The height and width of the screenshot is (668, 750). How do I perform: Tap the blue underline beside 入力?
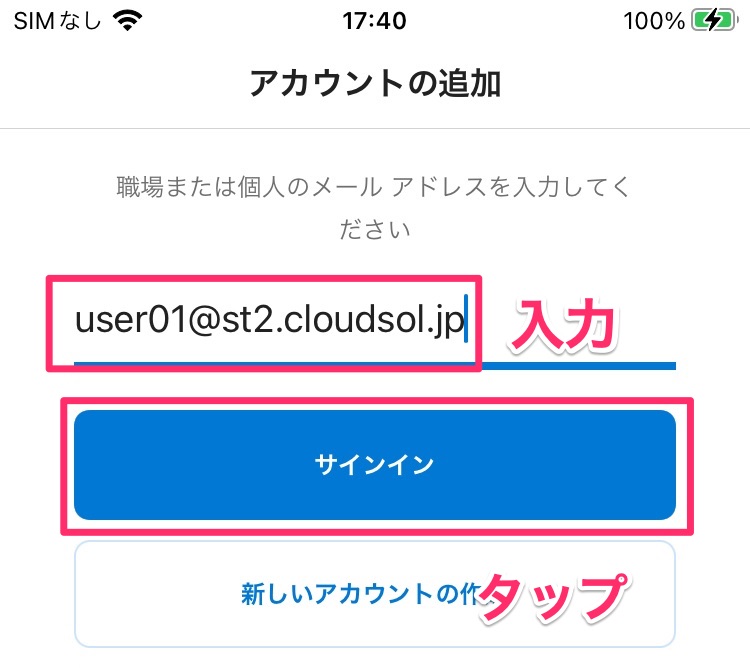point(579,366)
